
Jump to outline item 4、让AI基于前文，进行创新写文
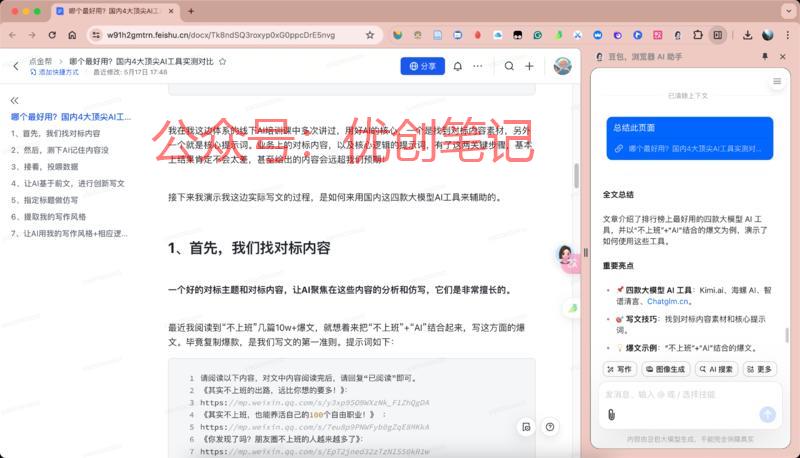pyautogui.click(x=68, y=183)
